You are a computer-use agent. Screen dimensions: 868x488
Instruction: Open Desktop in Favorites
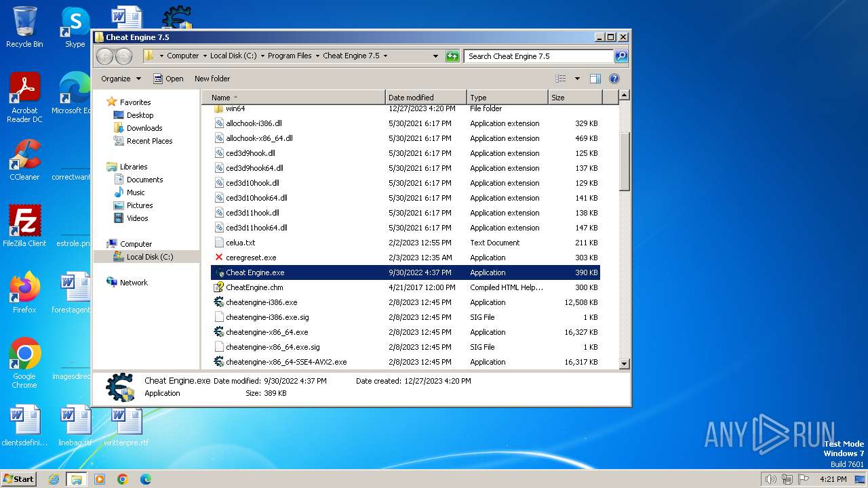[140, 115]
